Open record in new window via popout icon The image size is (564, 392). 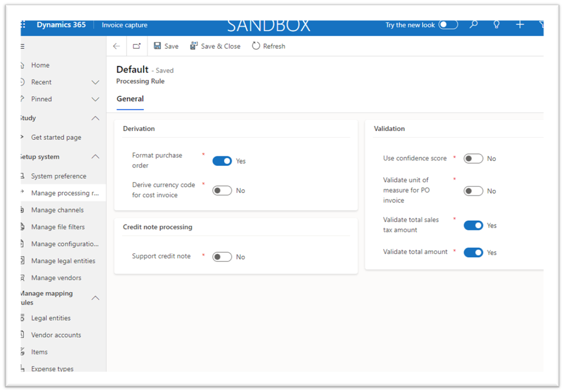click(137, 45)
